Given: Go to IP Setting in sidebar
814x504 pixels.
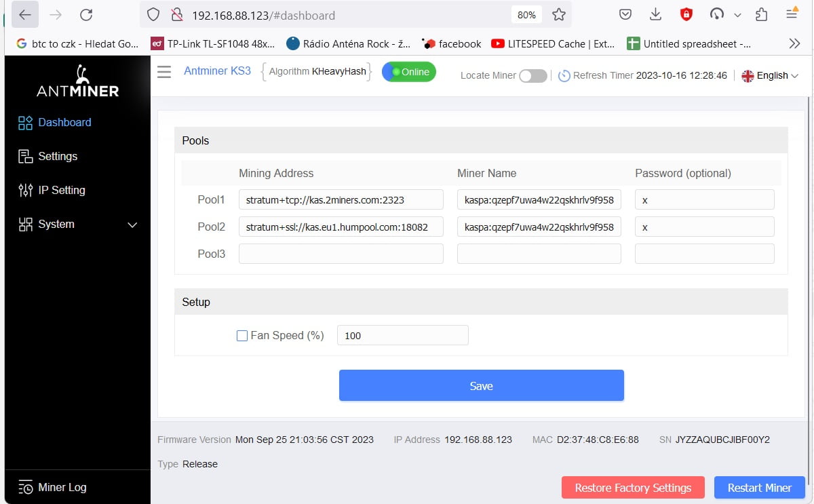Looking at the screenshot, I should (61, 190).
